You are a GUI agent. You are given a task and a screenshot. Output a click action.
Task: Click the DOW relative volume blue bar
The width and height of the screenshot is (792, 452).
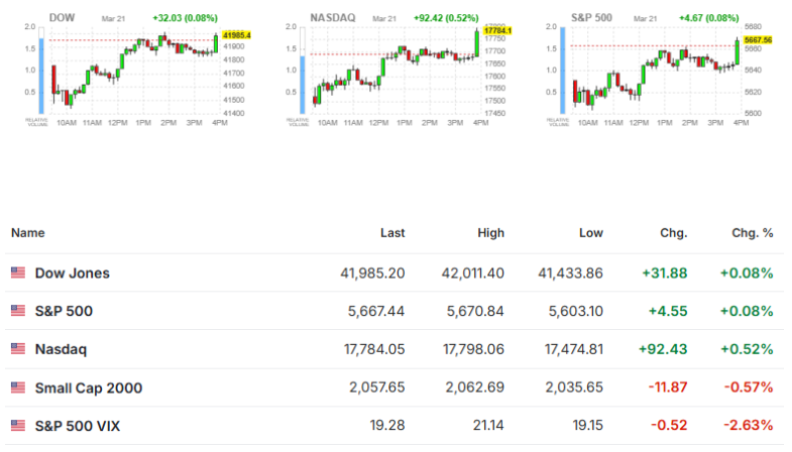(x=41, y=76)
